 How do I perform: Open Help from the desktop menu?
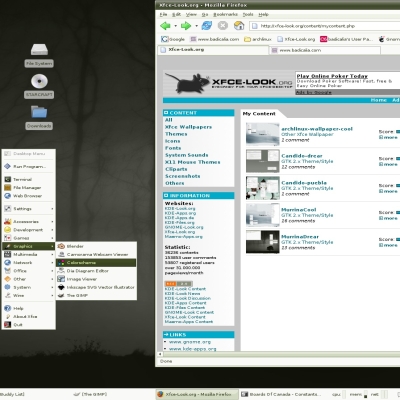[x=29, y=308]
